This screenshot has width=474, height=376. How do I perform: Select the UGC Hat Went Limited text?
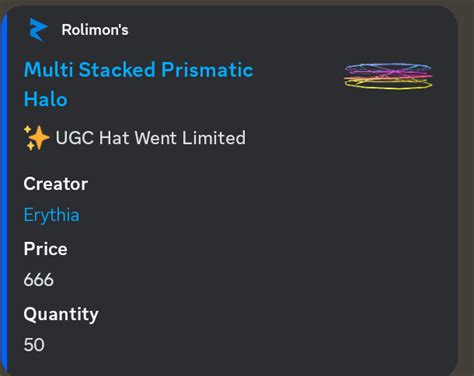(x=151, y=138)
